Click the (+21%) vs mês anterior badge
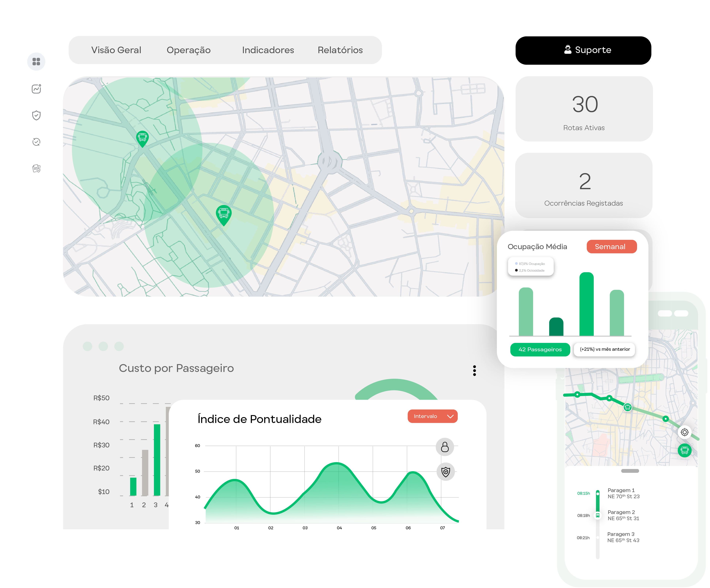Screen dimensions: 710x588 605,349
